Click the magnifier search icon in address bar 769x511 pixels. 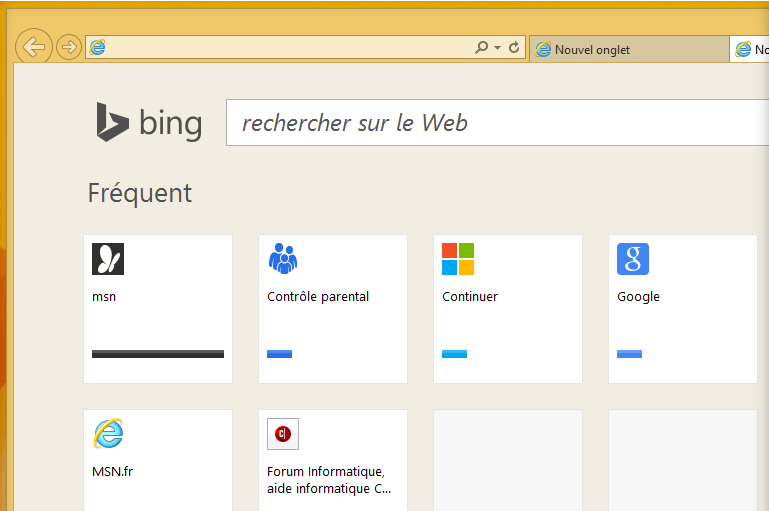click(482, 47)
